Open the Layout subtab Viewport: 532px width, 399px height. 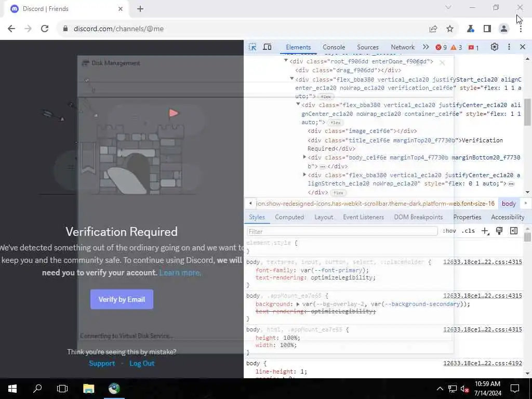(324, 217)
